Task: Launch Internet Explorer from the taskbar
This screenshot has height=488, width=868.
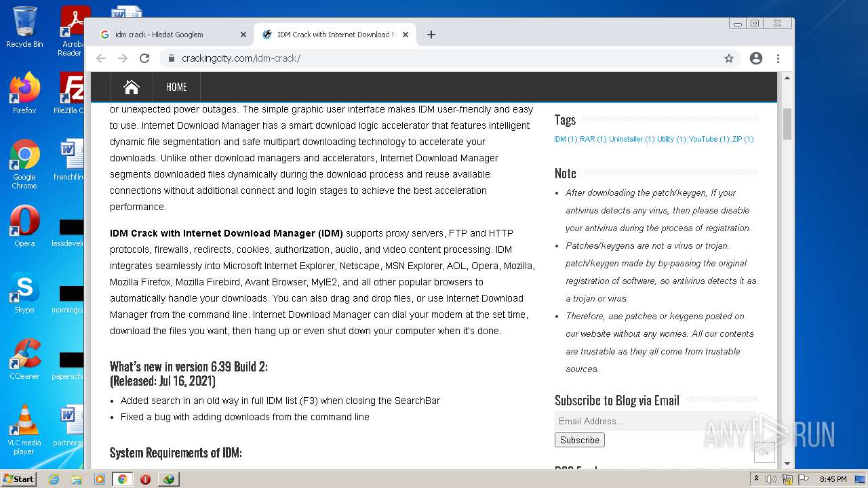Action: [x=54, y=479]
